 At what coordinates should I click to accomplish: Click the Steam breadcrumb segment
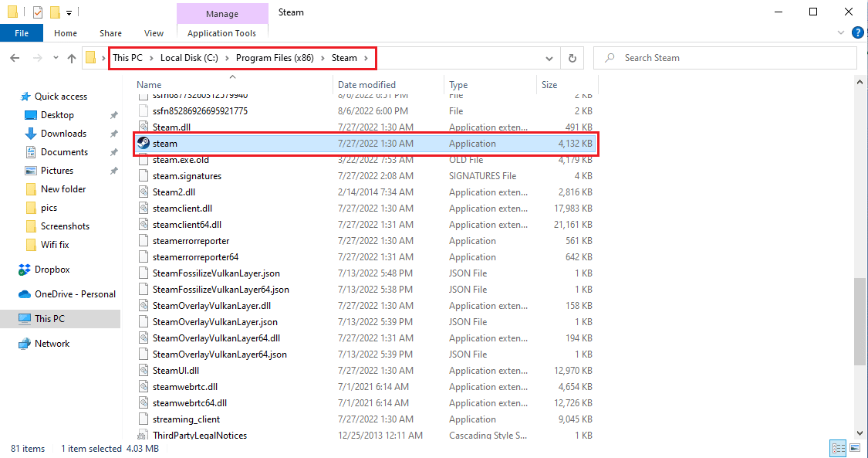click(x=344, y=58)
